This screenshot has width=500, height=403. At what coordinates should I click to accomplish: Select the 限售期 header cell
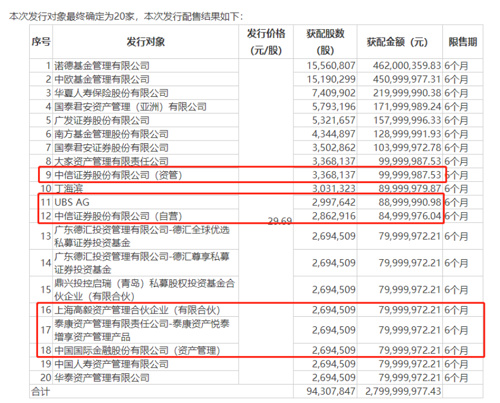click(x=463, y=42)
